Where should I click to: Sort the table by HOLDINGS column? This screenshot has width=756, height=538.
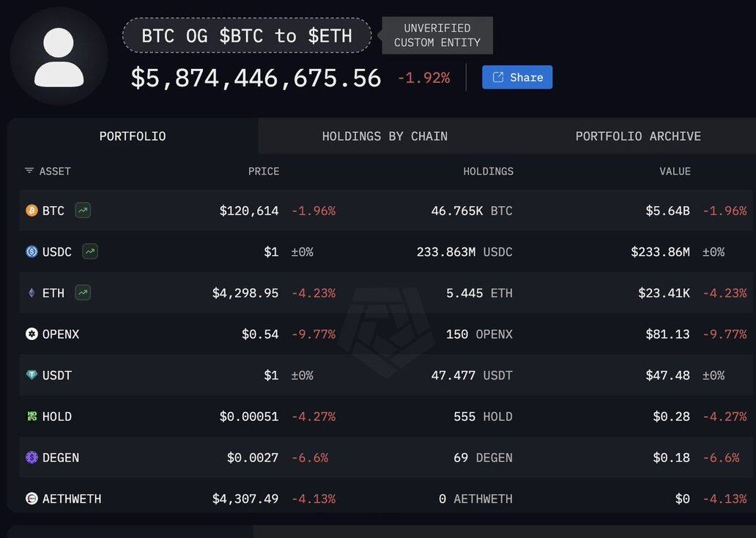click(488, 172)
